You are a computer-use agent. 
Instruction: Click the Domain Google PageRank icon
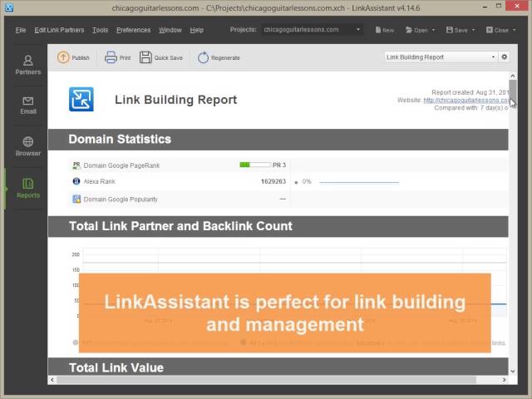click(x=76, y=165)
